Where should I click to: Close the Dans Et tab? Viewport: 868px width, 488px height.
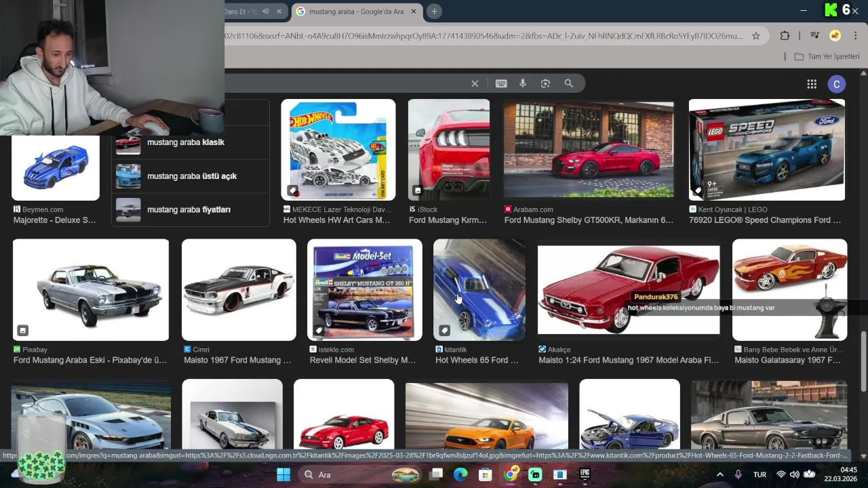tap(279, 12)
